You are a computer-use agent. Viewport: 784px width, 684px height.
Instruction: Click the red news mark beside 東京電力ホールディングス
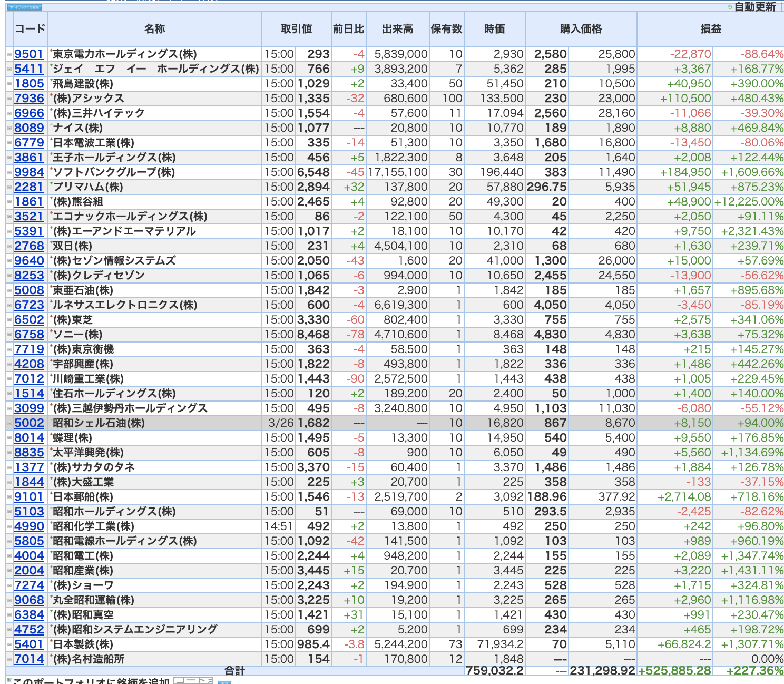51,51
